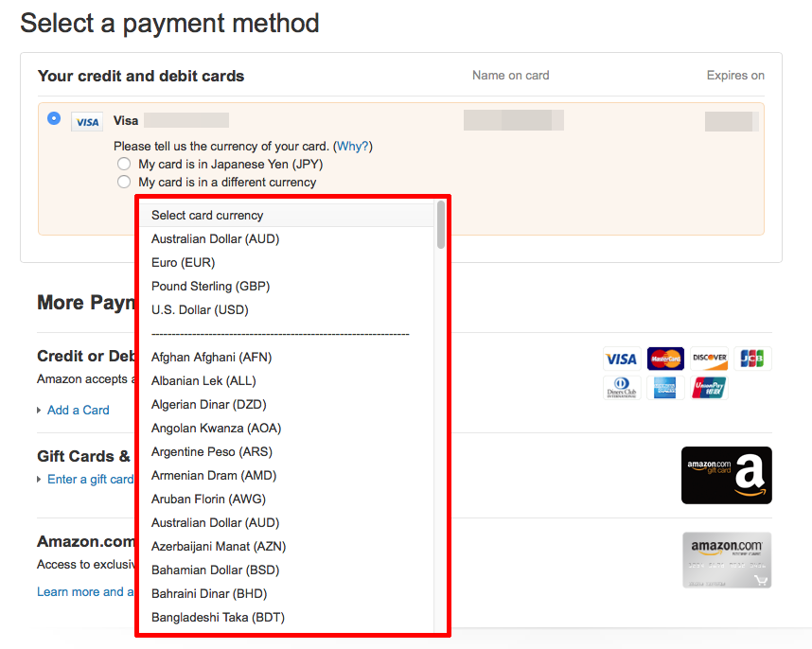812x649 pixels.
Task: Open the Add a Card link
Action: [79, 411]
